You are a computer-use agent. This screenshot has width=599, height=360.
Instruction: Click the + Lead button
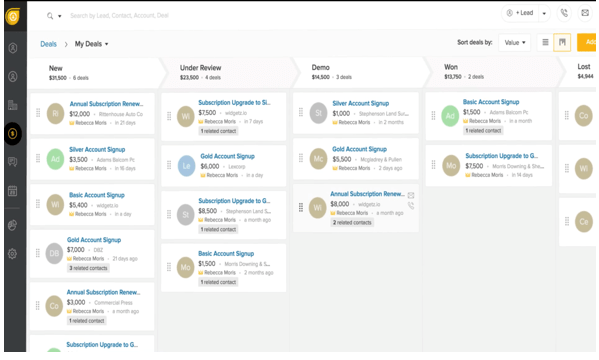click(x=521, y=13)
